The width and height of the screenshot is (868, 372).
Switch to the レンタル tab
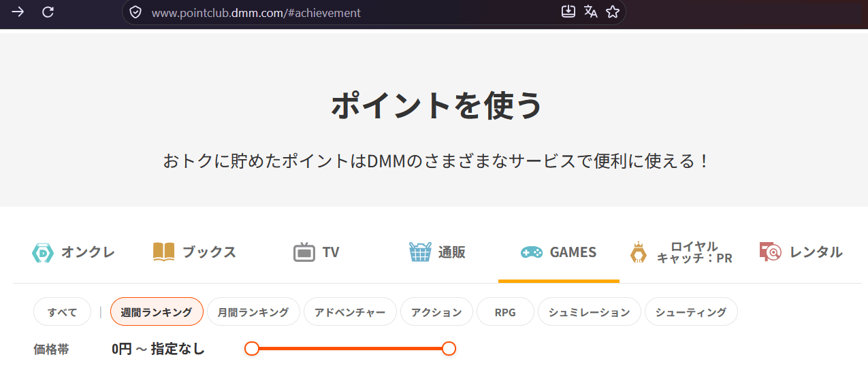tap(801, 252)
